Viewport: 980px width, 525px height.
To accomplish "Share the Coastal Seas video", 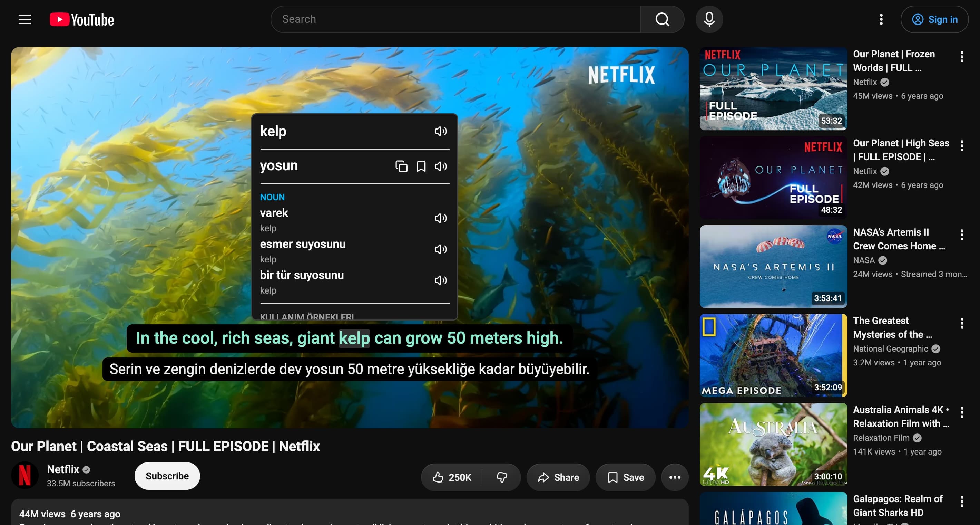I will click(x=558, y=477).
